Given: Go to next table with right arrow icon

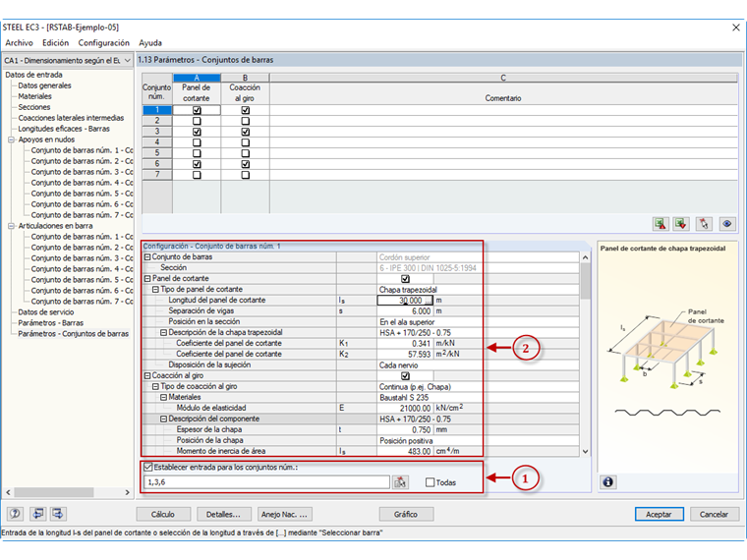Looking at the screenshot, I should (58, 513).
